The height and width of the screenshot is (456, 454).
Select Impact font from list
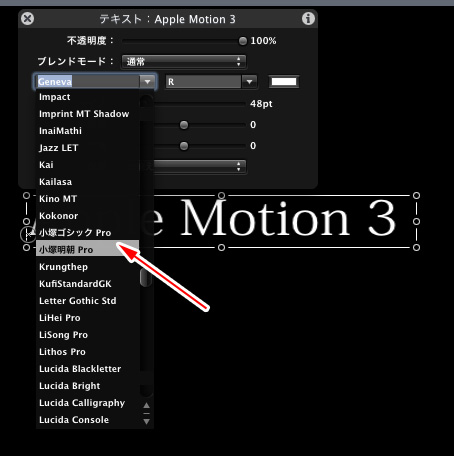[x=88, y=97]
